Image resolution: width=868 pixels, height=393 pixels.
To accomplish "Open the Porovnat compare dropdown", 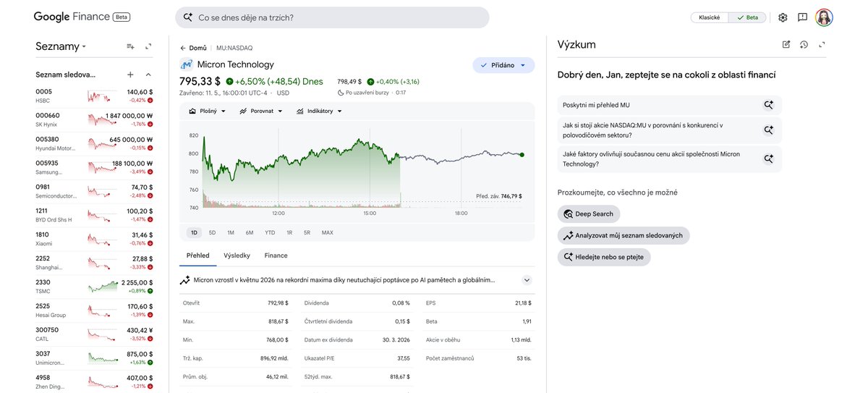I will click(x=261, y=111).
